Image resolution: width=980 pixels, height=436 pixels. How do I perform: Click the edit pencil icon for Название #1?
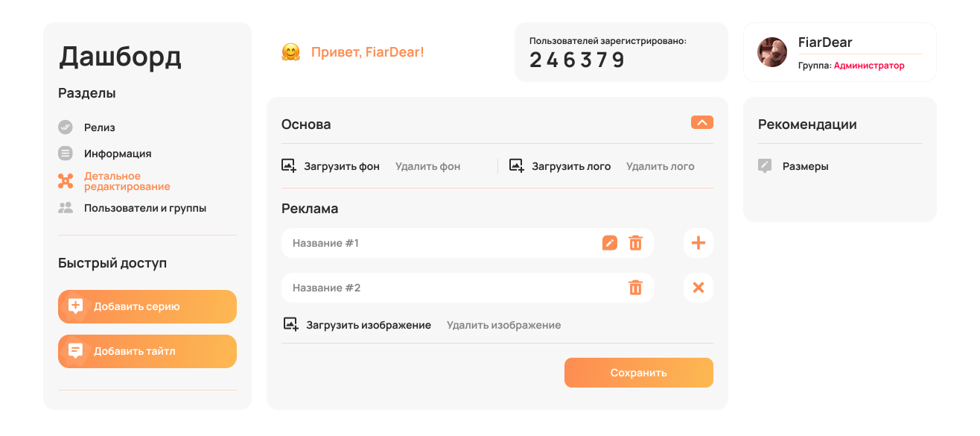pyautogui.click(x=609, y=243)
